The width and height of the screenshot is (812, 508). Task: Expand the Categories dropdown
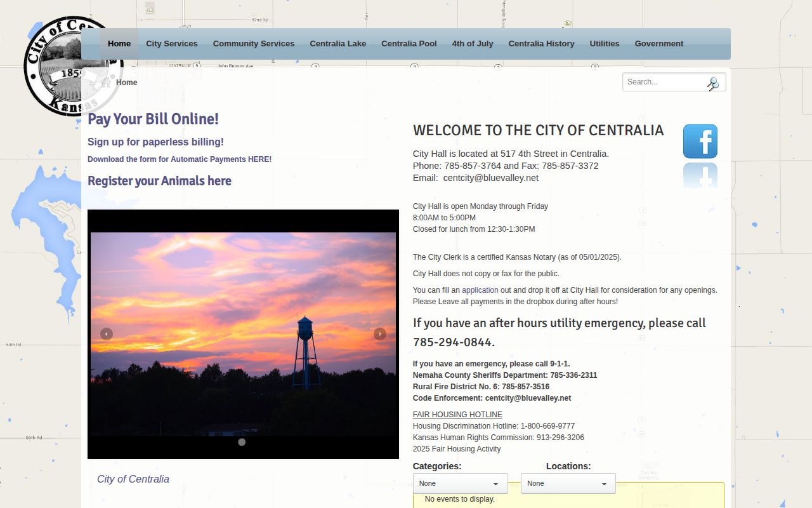[461, 483]
